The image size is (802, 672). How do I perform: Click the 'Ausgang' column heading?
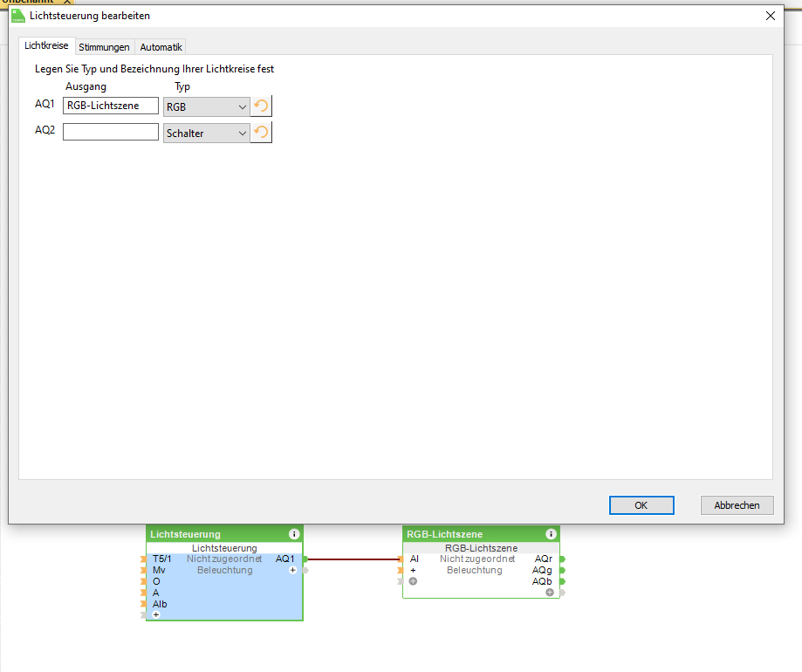pos(86,86)
